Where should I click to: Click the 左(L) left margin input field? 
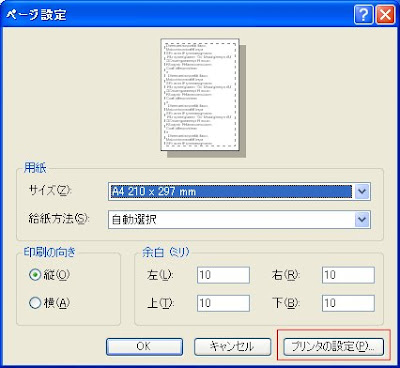[223, 275]
